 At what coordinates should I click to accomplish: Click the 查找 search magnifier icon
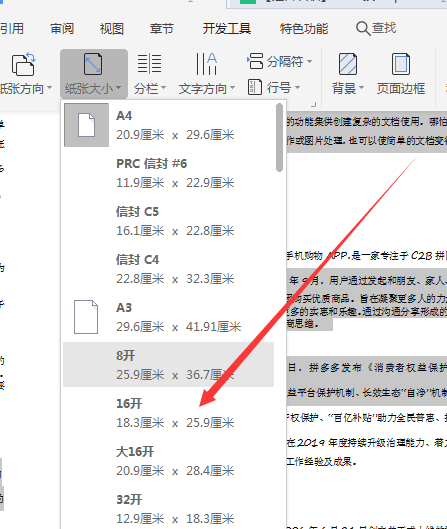coord(363,28)
